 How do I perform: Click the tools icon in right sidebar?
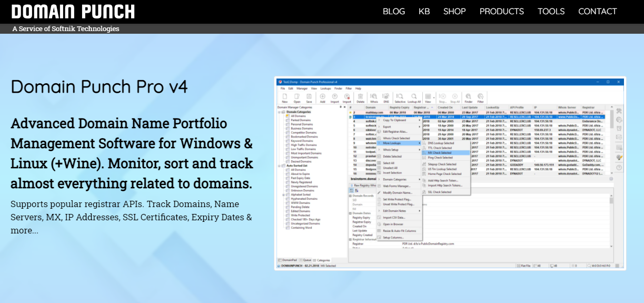(x=619, y=111)
